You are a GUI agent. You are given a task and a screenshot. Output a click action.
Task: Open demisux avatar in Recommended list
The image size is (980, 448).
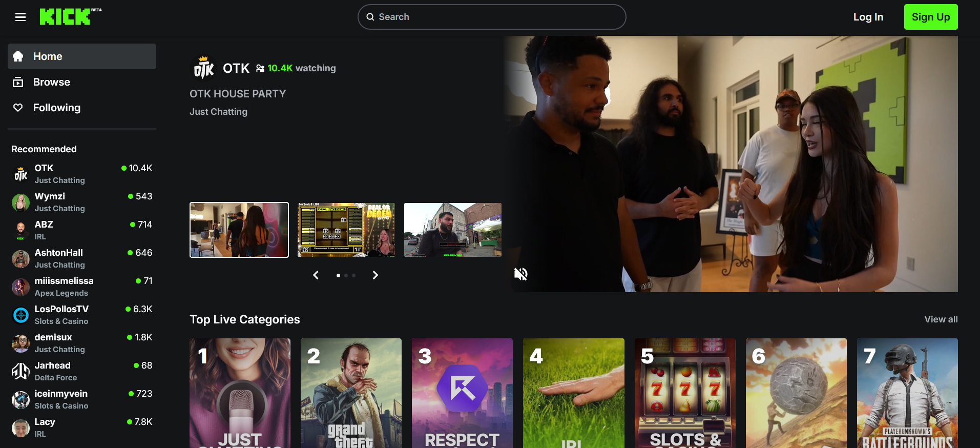[20, 343]
